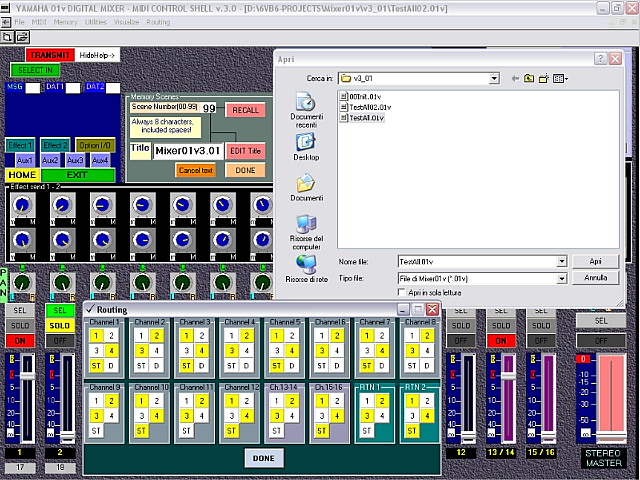Open the application system menu icon in title bar
Image resolution: width=640 pixels, height=480 pixels.
[5, 8]
